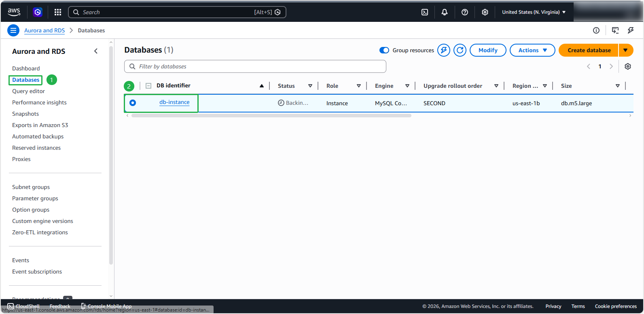This screenshot has width=644, height=314.
Task: Open the info panel icon
Action: click(596, 30)
